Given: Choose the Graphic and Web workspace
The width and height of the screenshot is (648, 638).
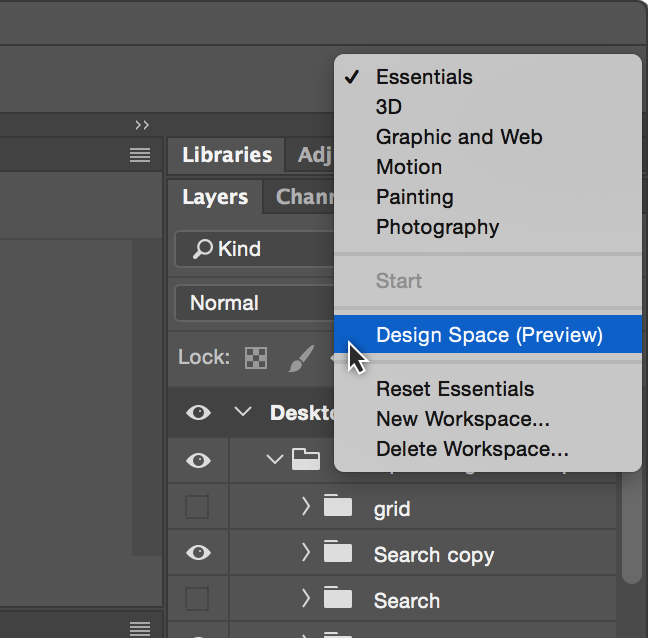Looking at the screenshot, I should pos(488,137).
